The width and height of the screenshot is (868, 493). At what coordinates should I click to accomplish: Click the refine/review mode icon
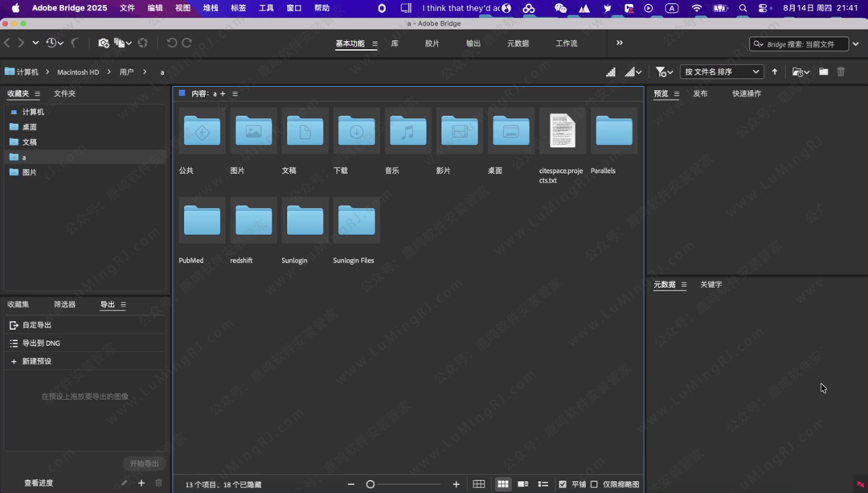121,43
